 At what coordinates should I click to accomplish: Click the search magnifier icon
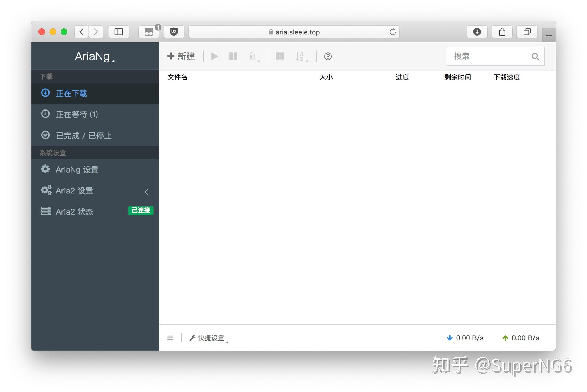[535, 56]
